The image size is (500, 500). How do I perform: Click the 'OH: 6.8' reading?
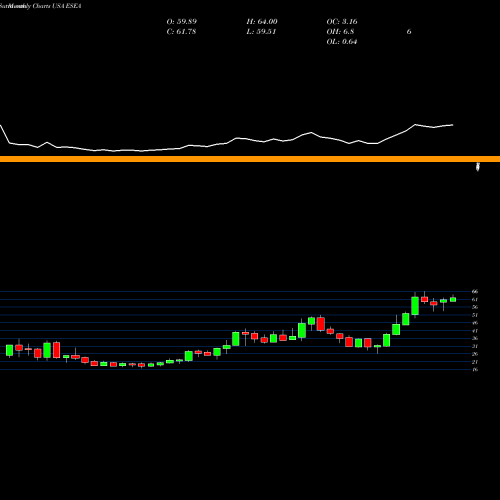point(340,32)
